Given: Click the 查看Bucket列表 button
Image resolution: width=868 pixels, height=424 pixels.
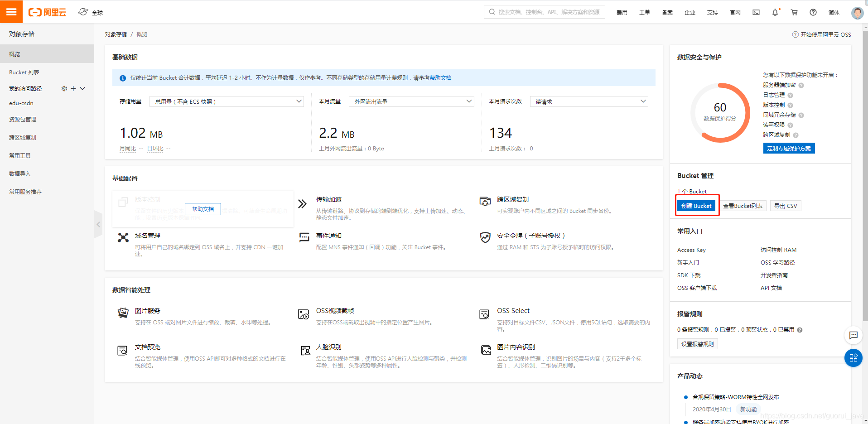Looking at the screenshot, I should (743, 206).
